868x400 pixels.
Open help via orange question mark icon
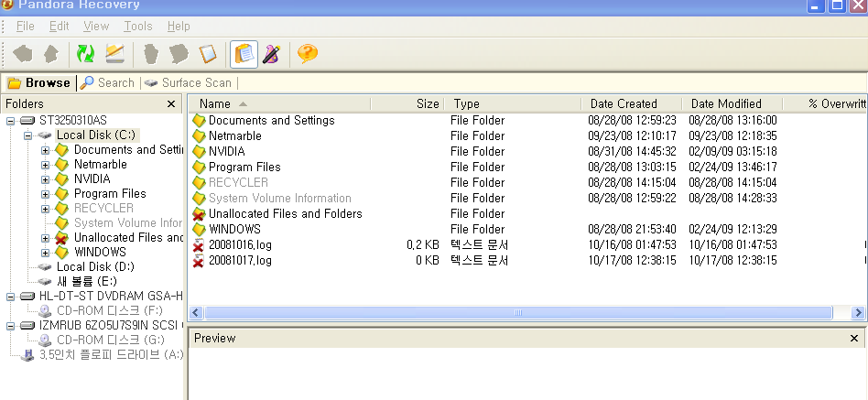(x=308, y=54)
